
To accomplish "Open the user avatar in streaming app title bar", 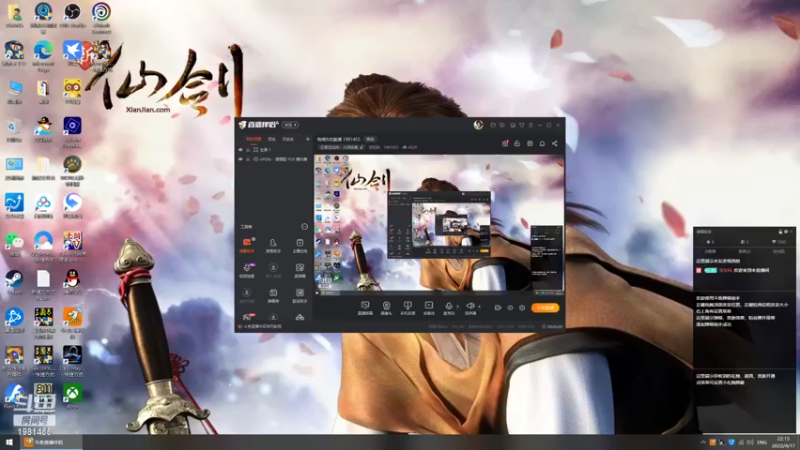I will point(478,125).
